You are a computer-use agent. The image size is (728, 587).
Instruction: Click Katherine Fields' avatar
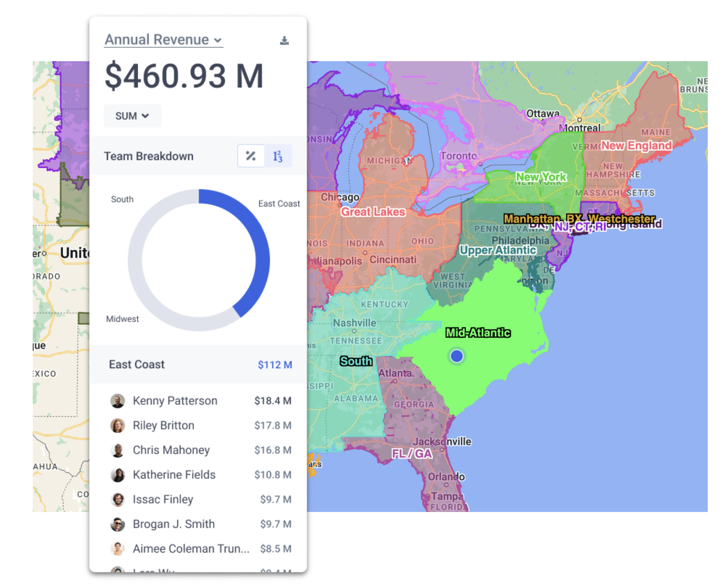point(117,475)
